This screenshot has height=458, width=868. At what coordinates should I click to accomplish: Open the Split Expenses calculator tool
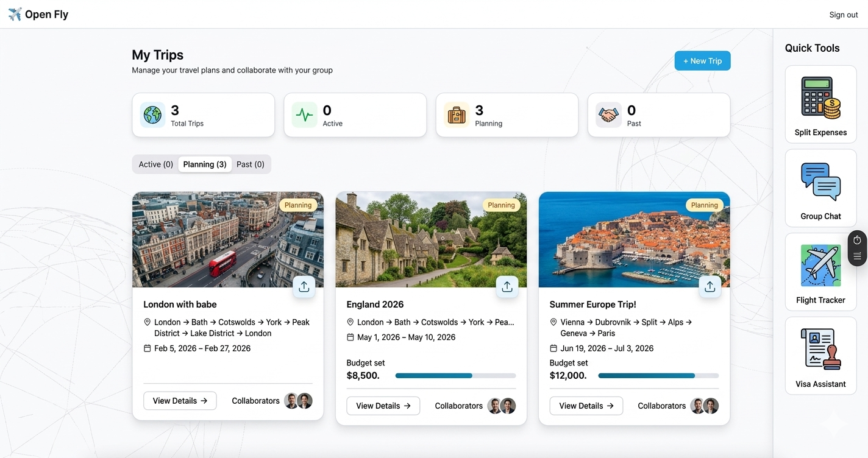[x=820, y=104]
